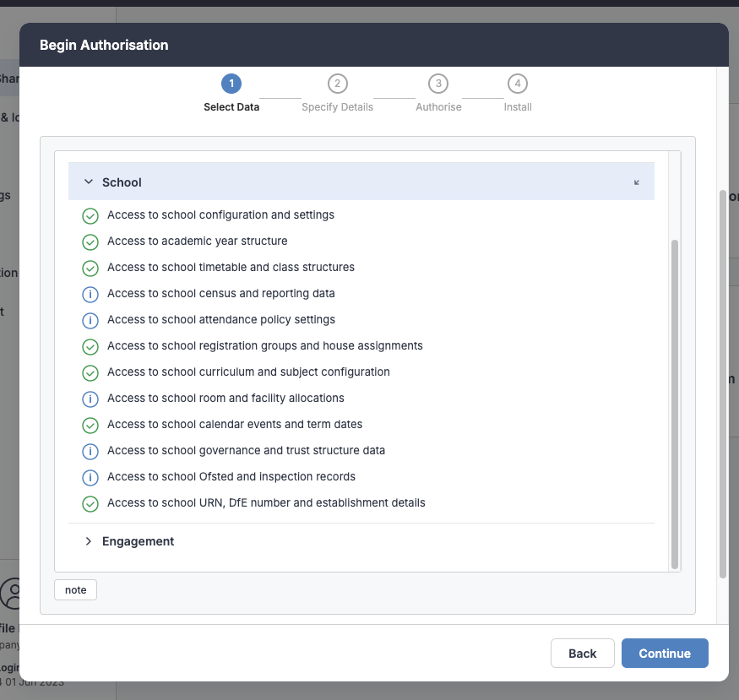Screen dimensions: 739x700
Task: Expand the Engagement section
Action: point(88,541)
